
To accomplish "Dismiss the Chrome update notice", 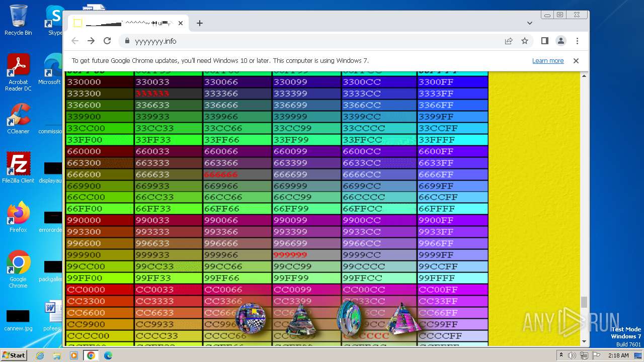I will 576,61.
